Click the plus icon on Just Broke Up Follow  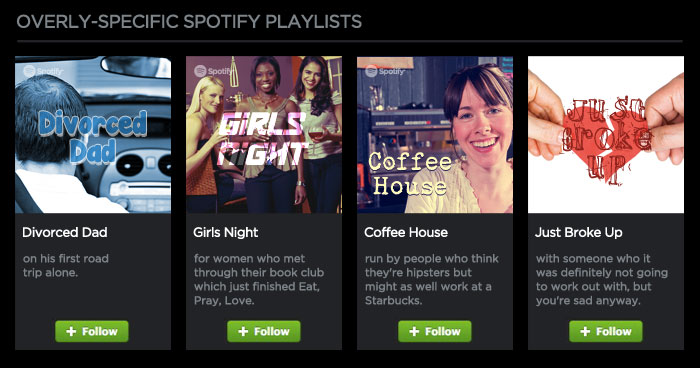click(x=585, y=331)
